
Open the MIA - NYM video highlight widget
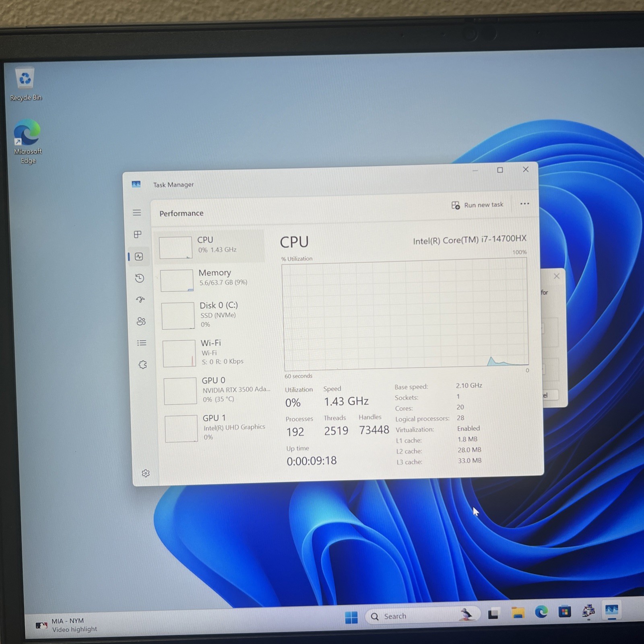[66, 625]
